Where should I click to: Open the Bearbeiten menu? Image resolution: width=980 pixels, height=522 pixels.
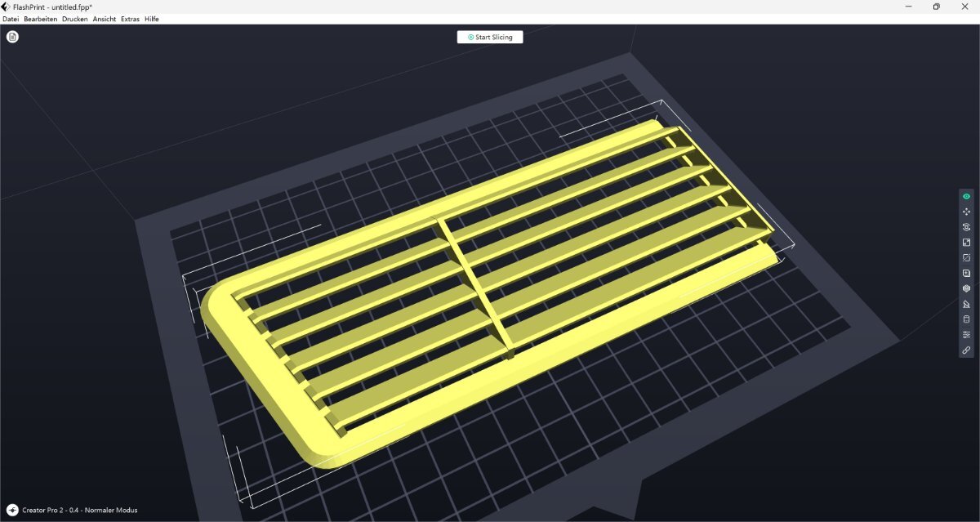coord(40,19)
